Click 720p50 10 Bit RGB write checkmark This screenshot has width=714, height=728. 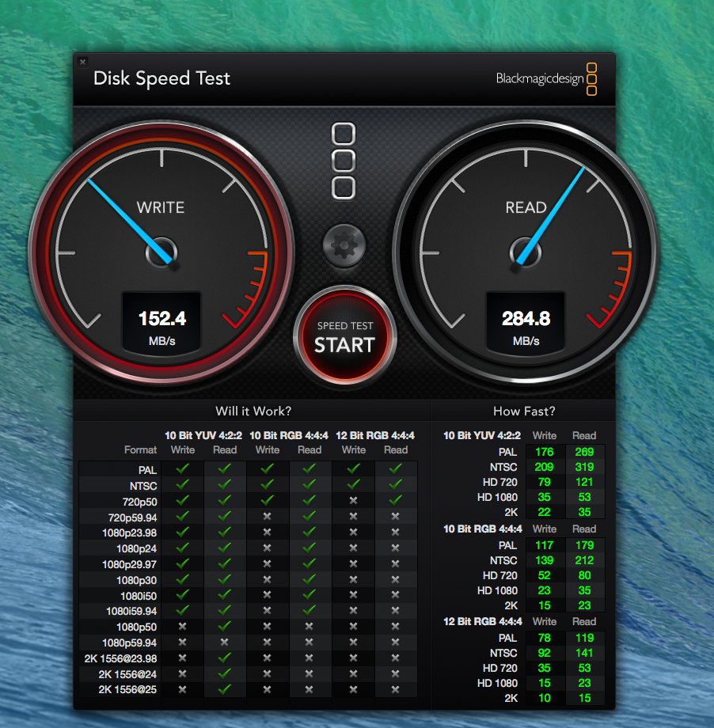(x=267, y=500)
